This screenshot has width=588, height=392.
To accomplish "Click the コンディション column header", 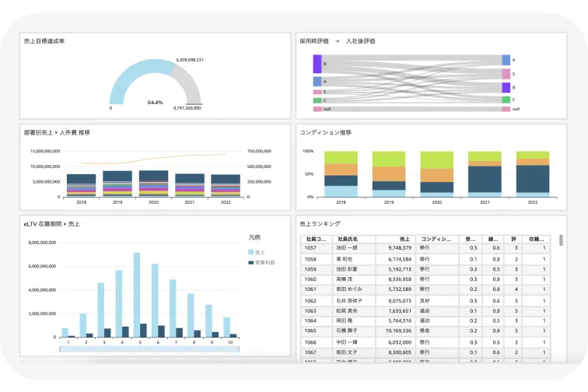I will point(437,239).
